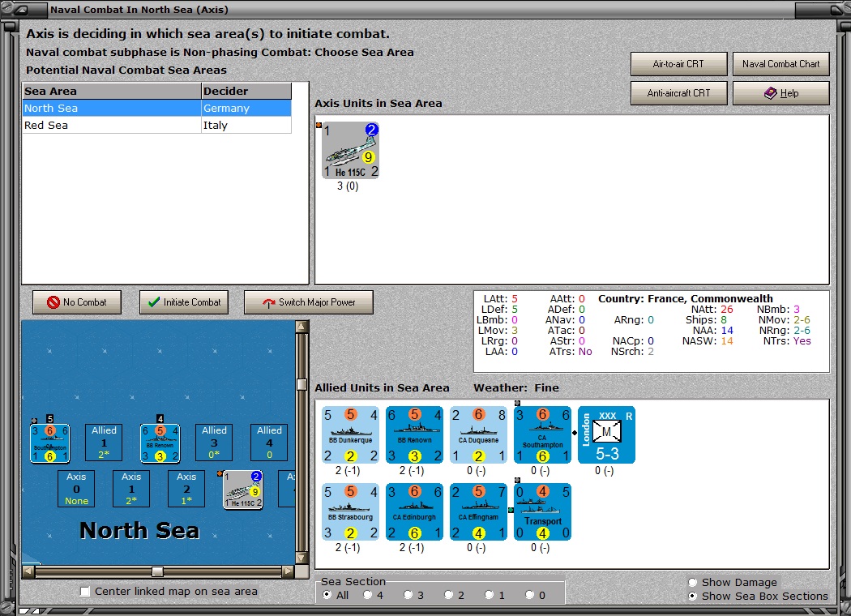Click the BB Renown counter on the North Sea map
Image resolution: width=851 pixels, height=616 pixels.
[160, 443]
